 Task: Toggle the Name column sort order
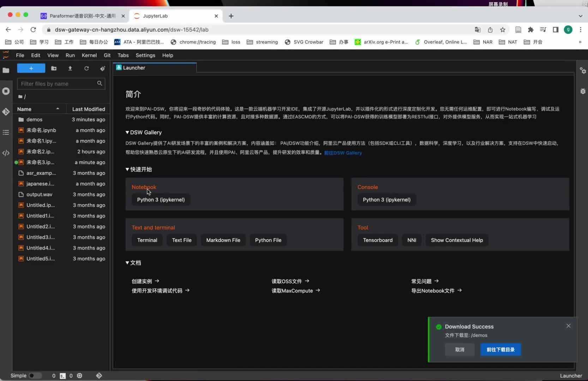tap(39, 109)
